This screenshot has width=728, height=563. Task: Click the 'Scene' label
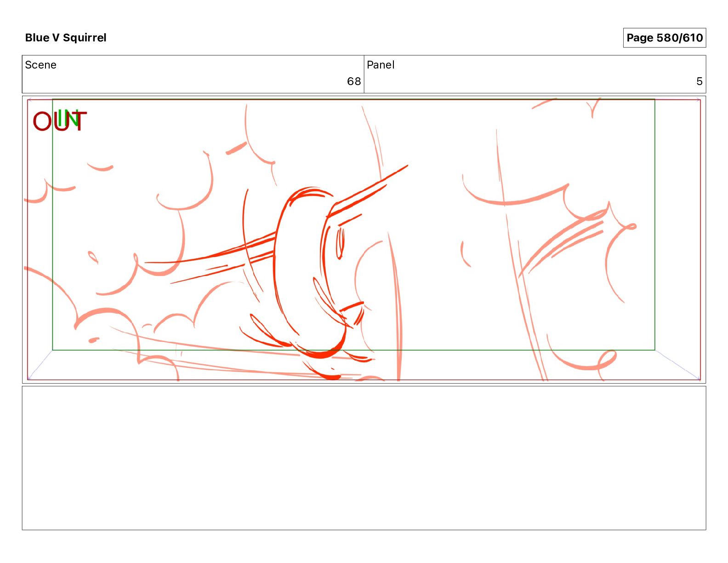40,65
